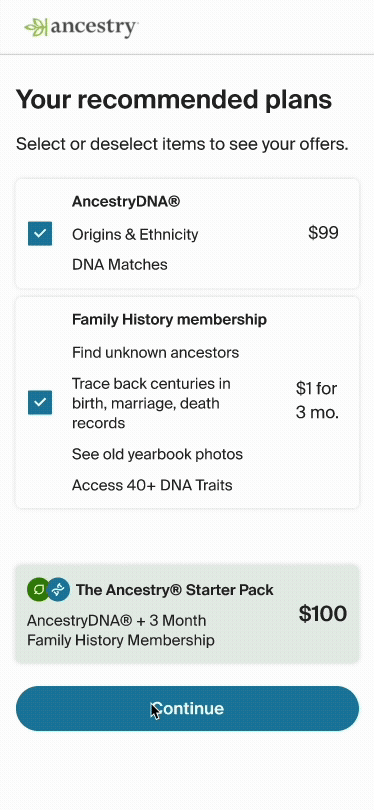Viewport: 374px width, 810px height.
Task: Click the green leaf Starter Pack icon
Action: 37,589
